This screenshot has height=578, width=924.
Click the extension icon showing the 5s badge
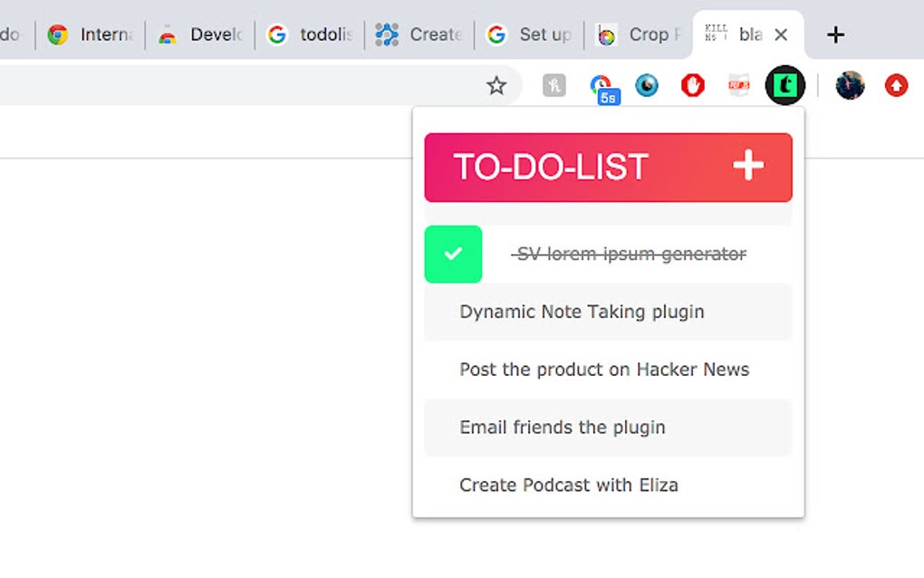tap(603, 85)
